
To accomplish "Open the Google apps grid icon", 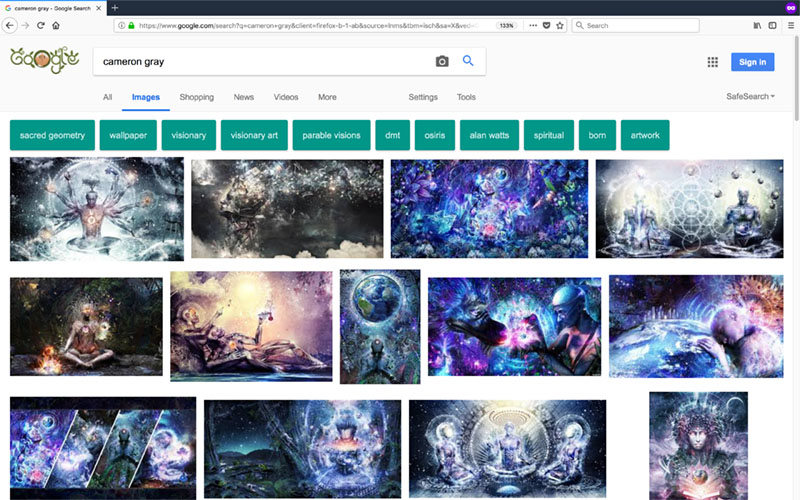I will coord(713,62).
